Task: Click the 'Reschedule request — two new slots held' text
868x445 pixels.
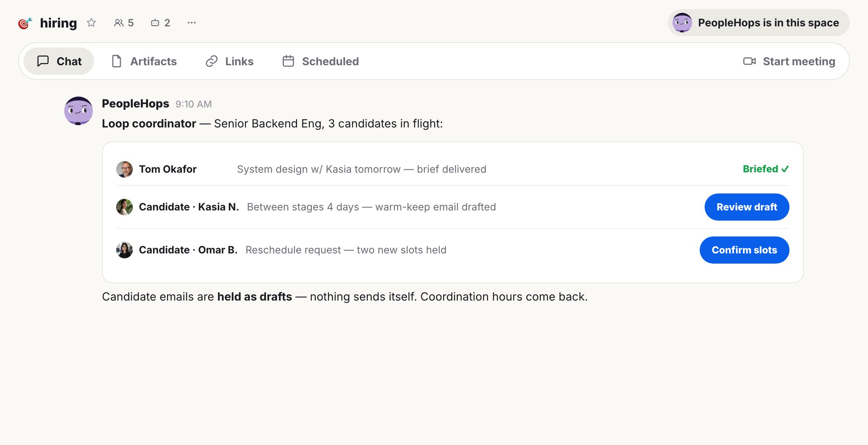Action: (346, 250)
